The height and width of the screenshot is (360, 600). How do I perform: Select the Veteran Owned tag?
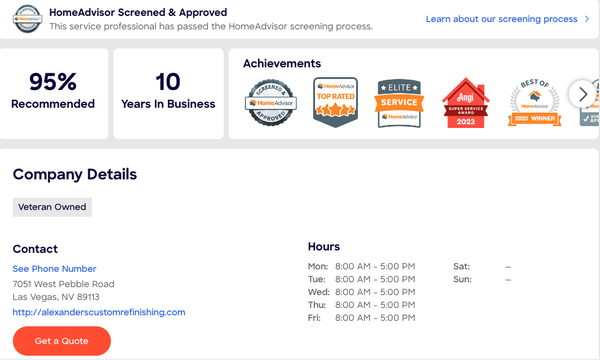[52, 207]
